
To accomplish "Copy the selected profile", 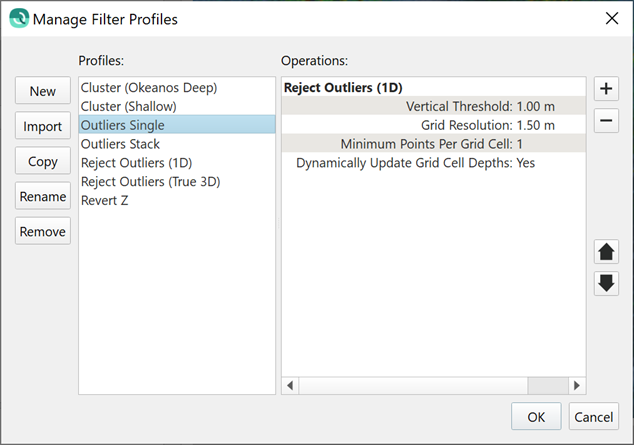I will click(43, 161).
